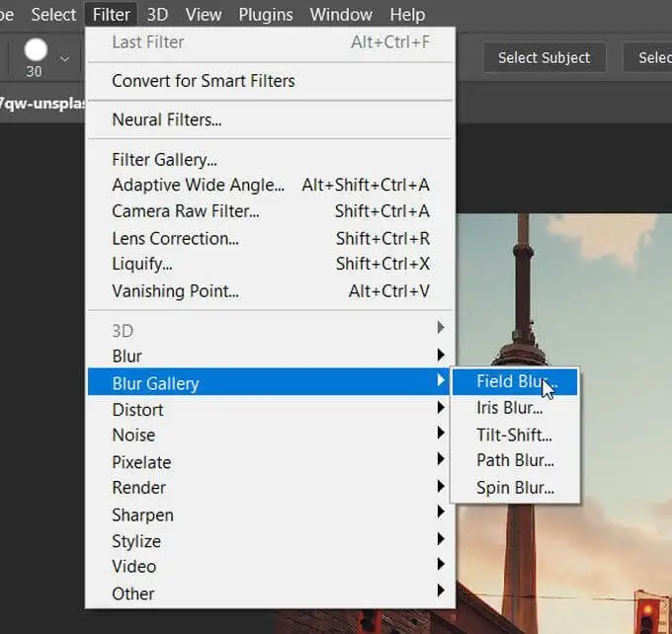Open the Window menu

[341, 15]
